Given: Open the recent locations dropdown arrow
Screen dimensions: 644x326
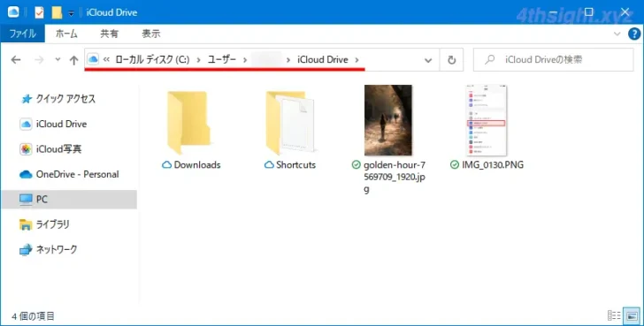Looking at the screenshot, I should [57, 60].
